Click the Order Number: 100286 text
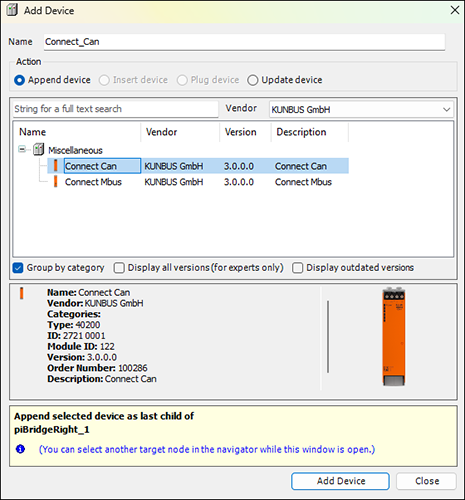Image resolution: width=465 pixels, height=500 pixels. coord(97,368)
